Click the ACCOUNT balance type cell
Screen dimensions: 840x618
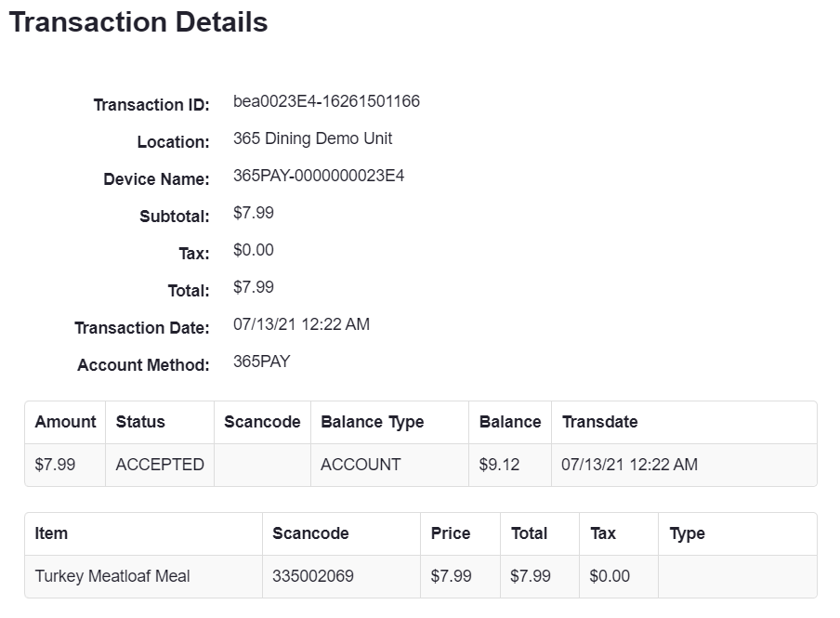click(361, 465)
